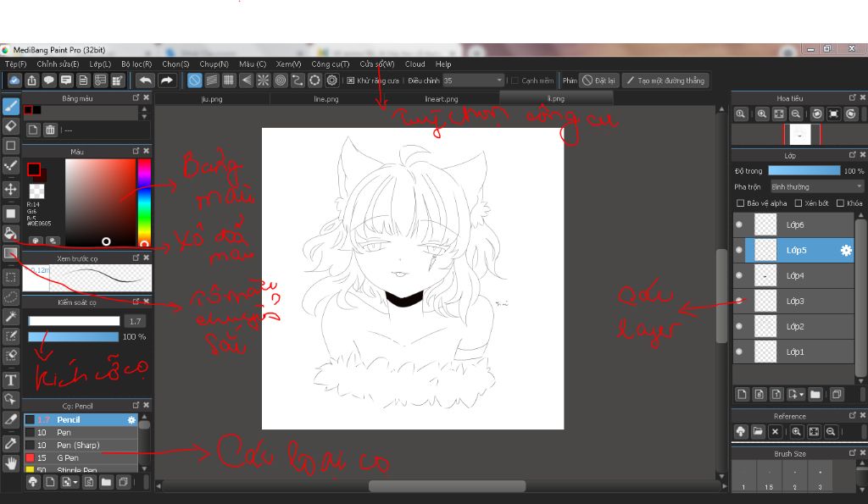The height and width of the screenshot is (504, 868).
Task: Toggle Khử răng cưa anti-aliasing checkbox
Action: coord(350,80)
